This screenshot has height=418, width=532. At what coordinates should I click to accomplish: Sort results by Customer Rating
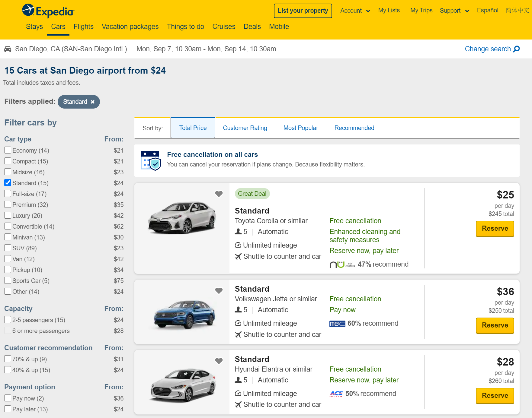click(245, 128)
